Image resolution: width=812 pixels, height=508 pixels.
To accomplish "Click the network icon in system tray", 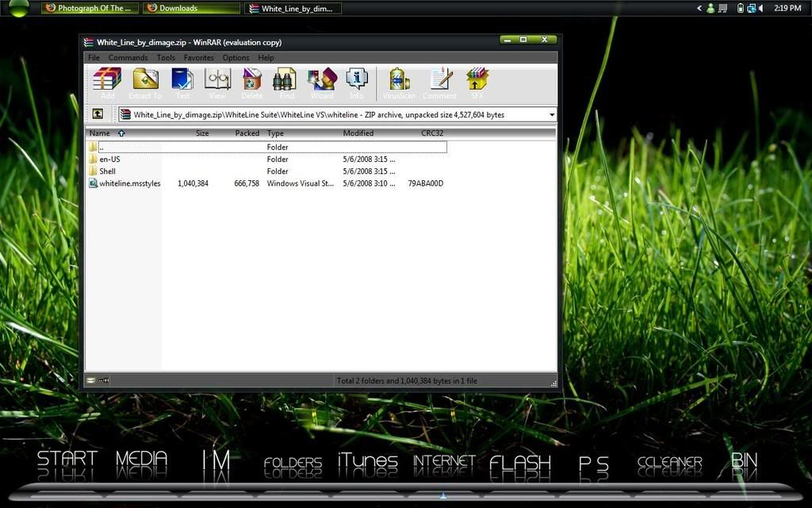I will point(751,8).
